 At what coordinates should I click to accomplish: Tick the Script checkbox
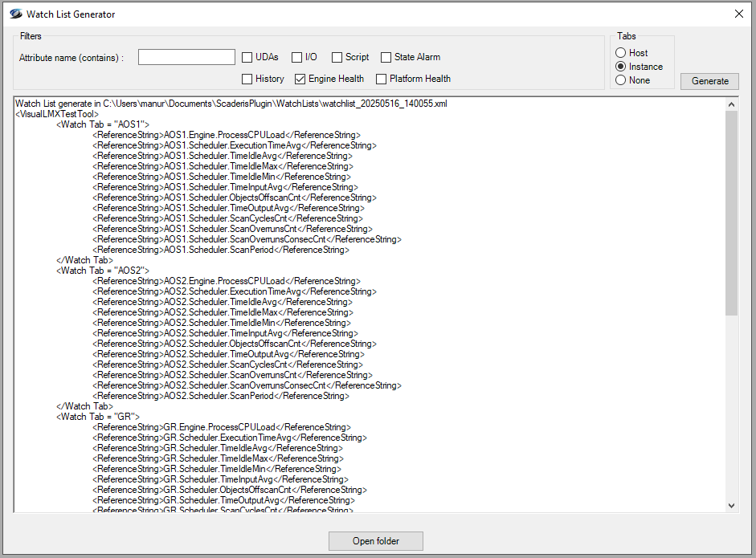[337, 57]
